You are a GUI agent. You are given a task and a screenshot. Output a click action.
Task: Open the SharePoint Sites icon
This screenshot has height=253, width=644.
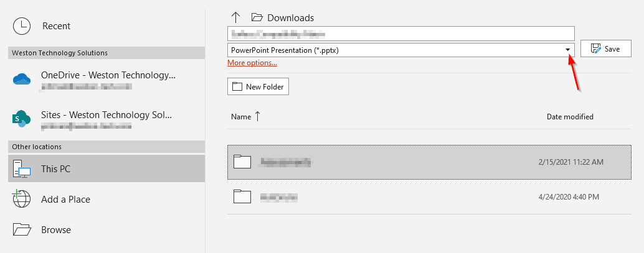[x=21, y=119]
